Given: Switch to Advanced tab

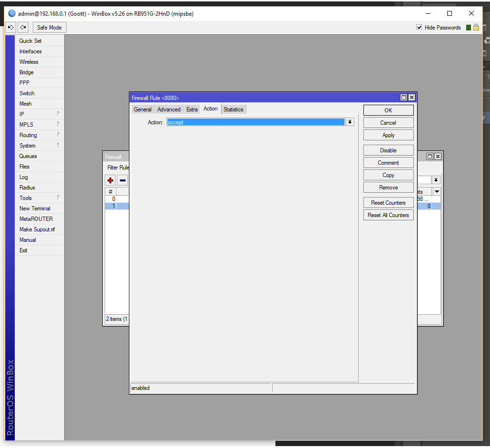Looking at the screenshot, I should [x=169, y=110].
